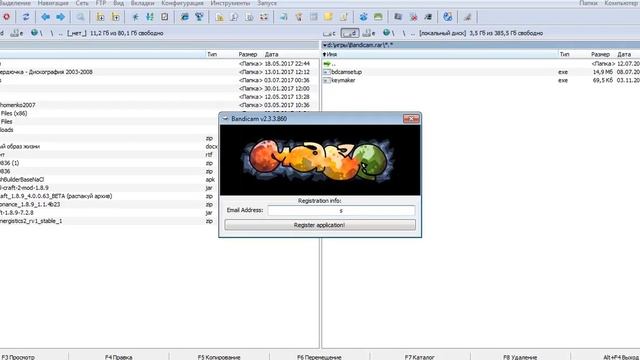Viewport: 640px width, 360px height.
Task: Click the blue monitor toolbar icon
Action: tap(284, 17)
